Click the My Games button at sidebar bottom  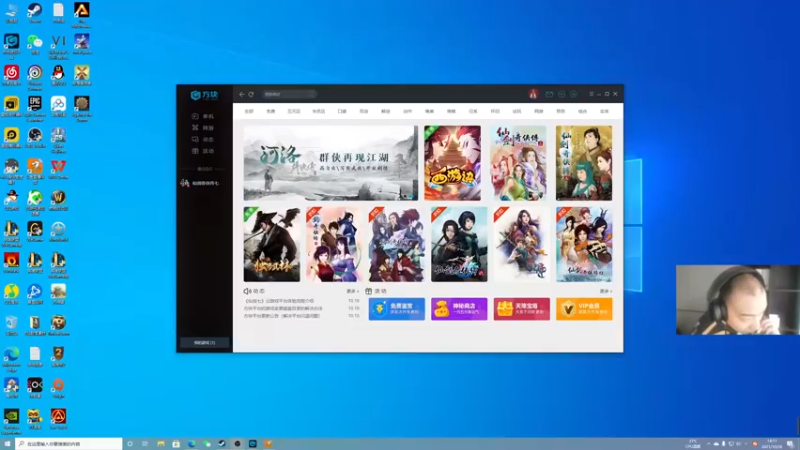pyautogui.click(x=204, y=343)
